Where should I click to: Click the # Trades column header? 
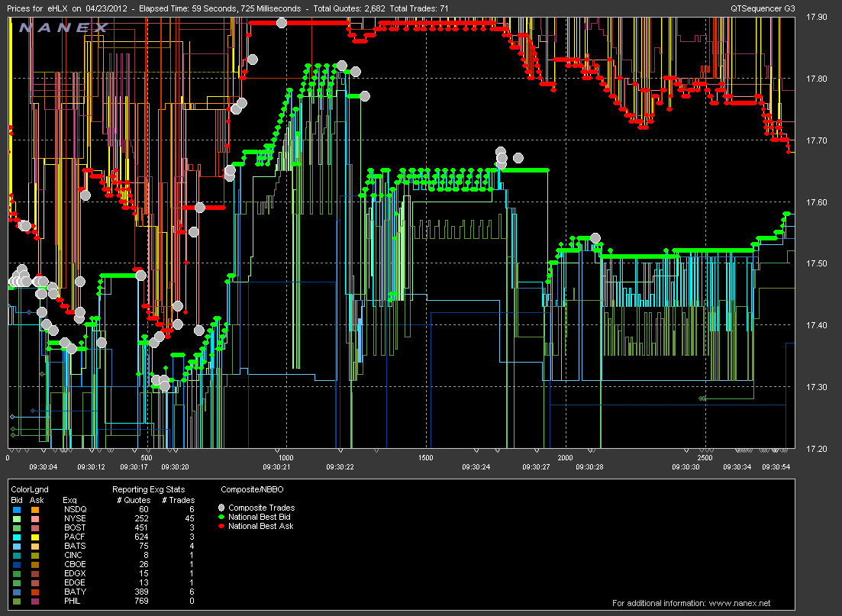click(x=178, y=499)
